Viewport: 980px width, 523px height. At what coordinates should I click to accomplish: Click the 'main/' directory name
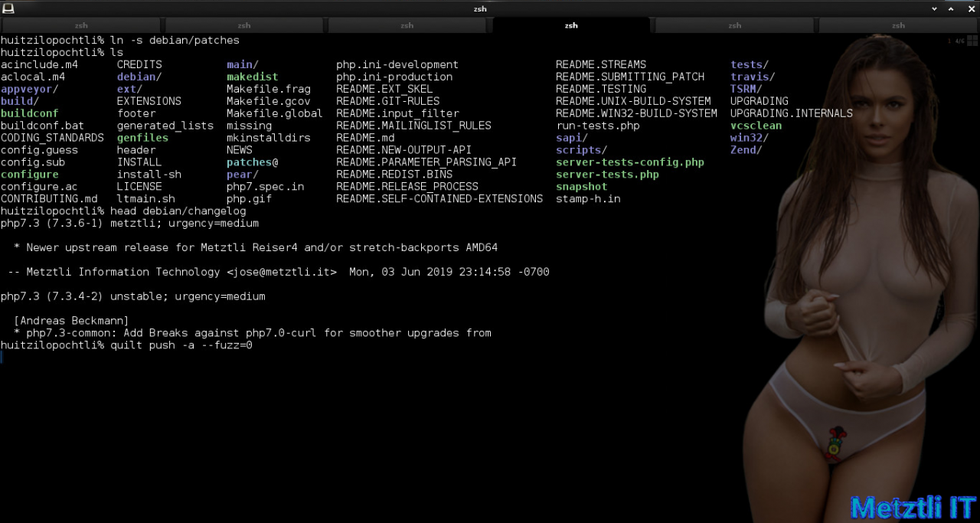pos(243,64)
